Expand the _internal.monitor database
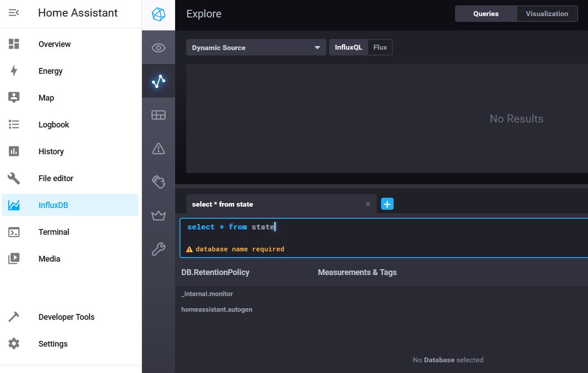The image size is (588, 373). click(207, 294)
